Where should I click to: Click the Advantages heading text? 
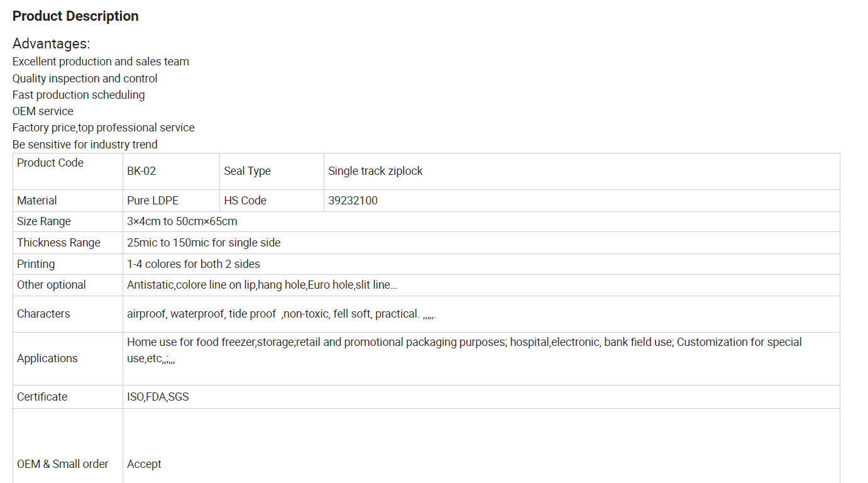51,43
